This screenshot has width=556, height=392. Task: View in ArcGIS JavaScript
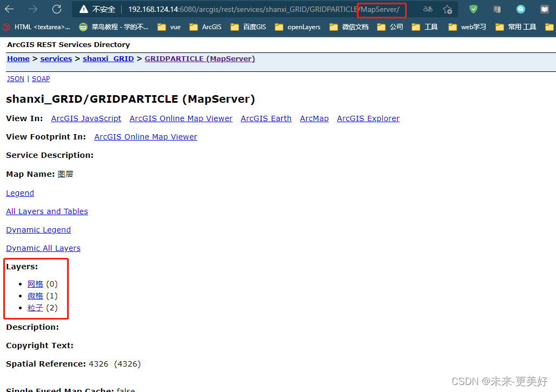coord(86,118)
